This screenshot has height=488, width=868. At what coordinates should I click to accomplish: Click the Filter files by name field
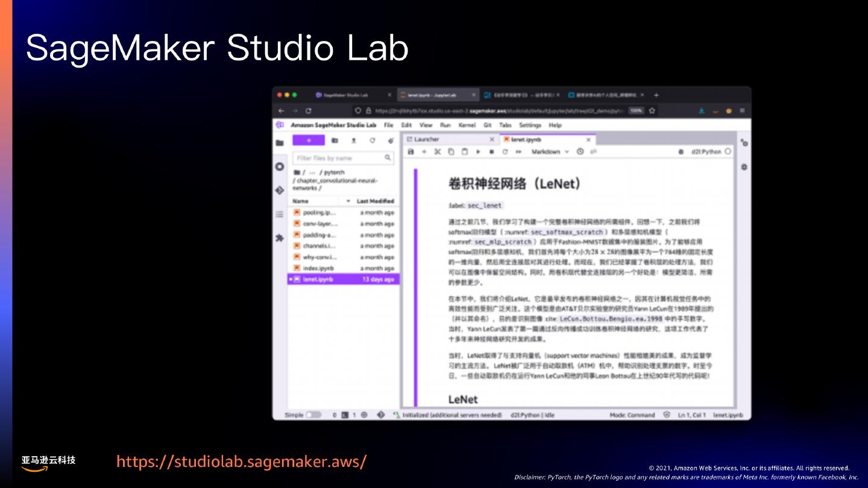click(344, 158)
